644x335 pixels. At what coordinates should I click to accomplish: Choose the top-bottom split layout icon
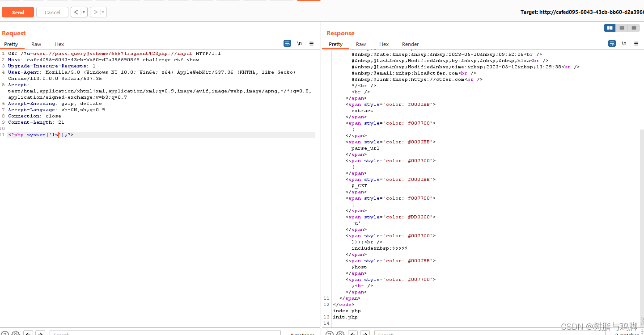tap(622, 28)
